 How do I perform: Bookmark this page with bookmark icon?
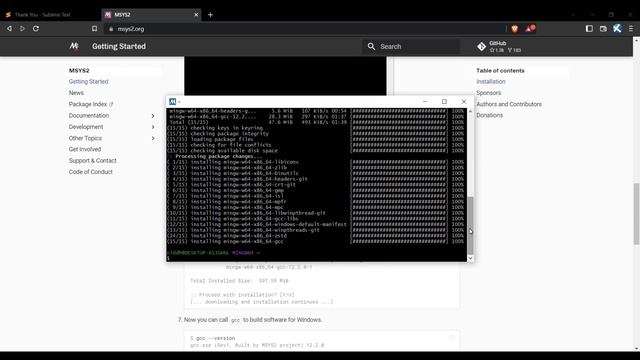pyautogui.click(x=94, y=29)
